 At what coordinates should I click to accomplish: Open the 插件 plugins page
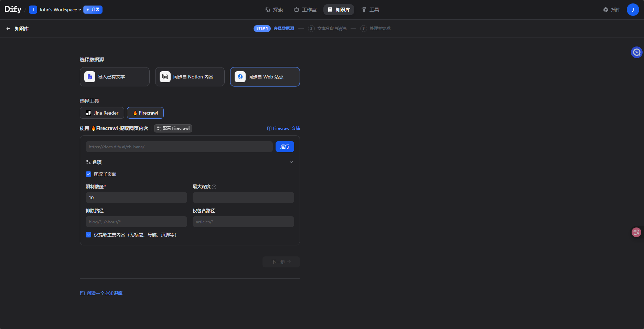pos(612,10)
